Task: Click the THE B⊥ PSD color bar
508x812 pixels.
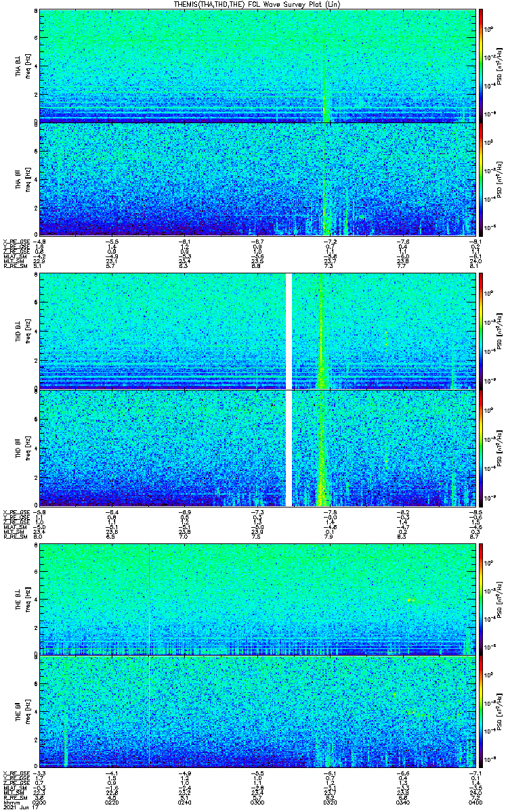Action: 481,600
